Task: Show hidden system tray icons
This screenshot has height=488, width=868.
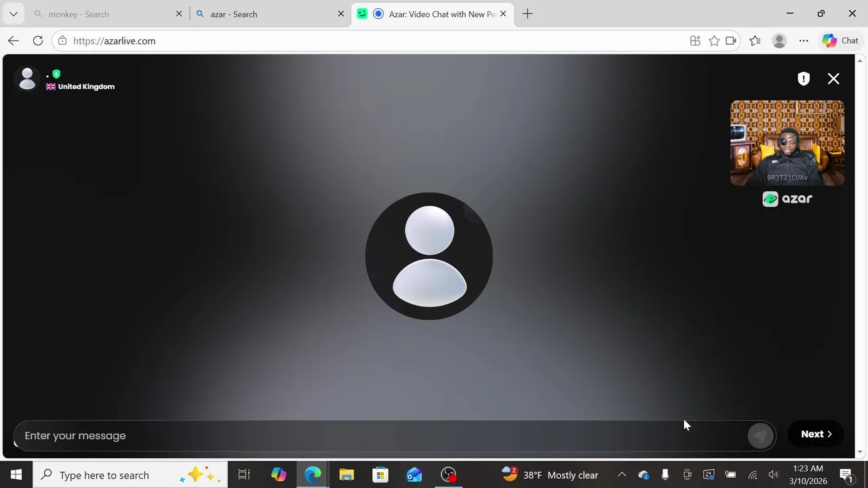Action: click(x=622, y=475)
